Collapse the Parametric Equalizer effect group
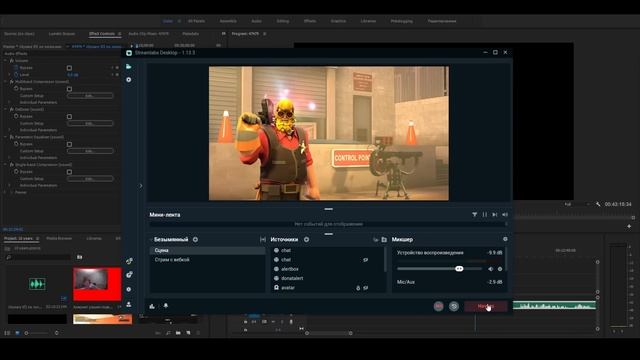Image resolution: width=640 pixels, height=360 pixels. (6, 137)
